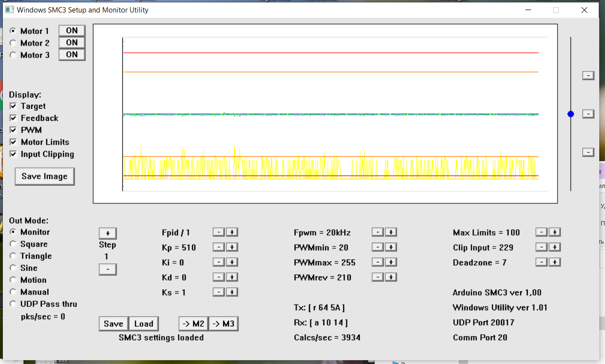Increase the Ki value
The height and width of the screenshot is (364, 605).
coord(232,262)
